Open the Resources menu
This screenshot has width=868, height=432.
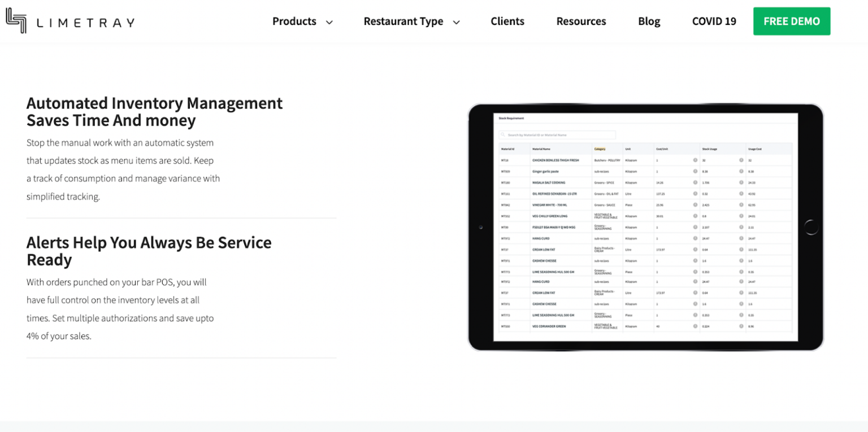581,21
